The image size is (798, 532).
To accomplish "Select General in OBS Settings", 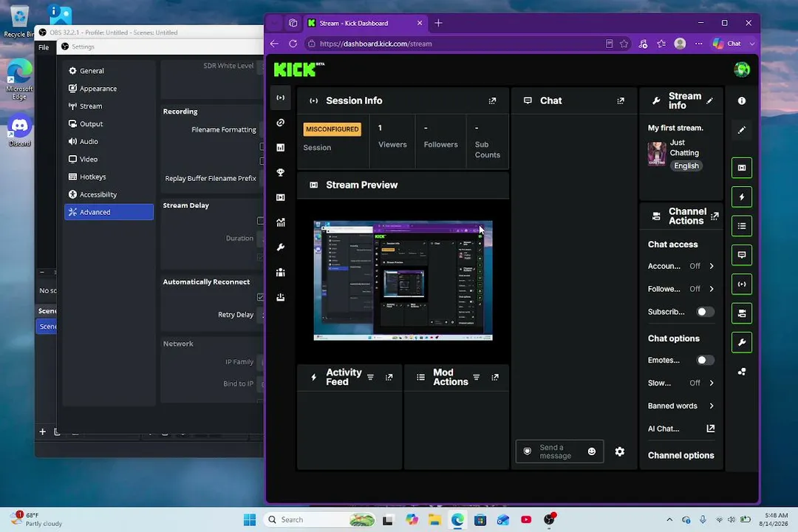I will [x=109, y=71].
